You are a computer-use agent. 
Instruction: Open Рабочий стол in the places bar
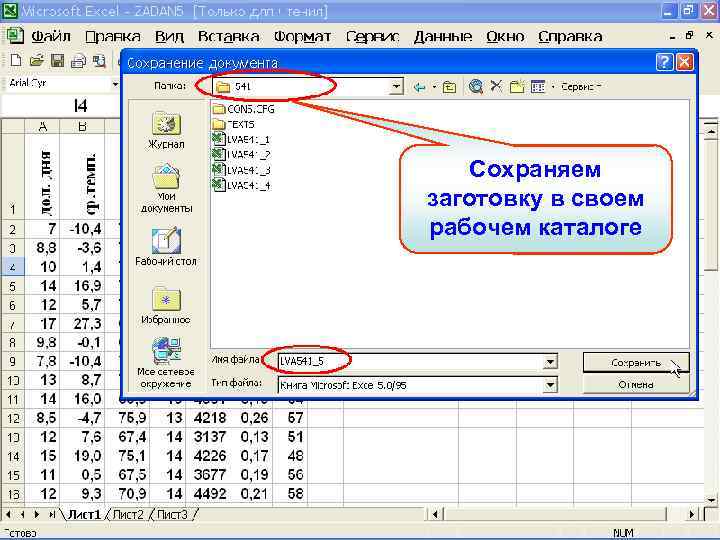coord(166,246)
